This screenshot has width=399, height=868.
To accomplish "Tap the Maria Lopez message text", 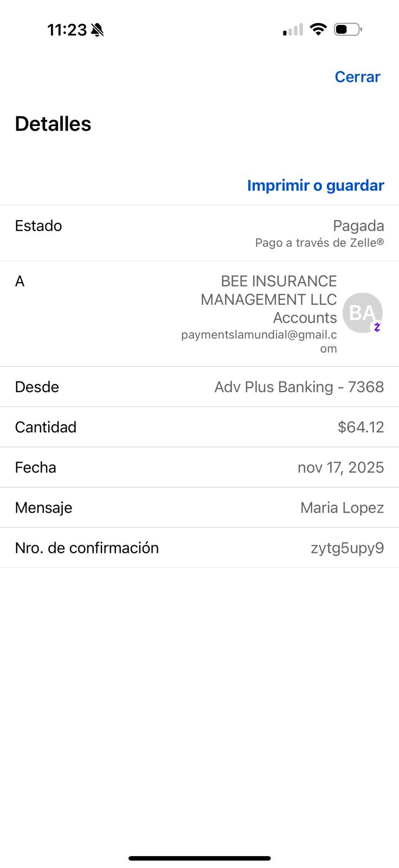I will 342,508.
